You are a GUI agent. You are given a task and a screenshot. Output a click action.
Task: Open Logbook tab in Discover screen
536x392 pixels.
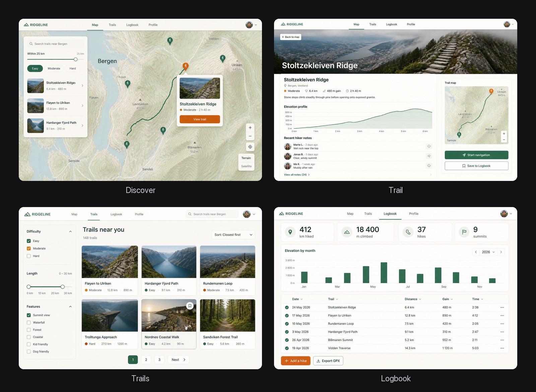[132, 25]
